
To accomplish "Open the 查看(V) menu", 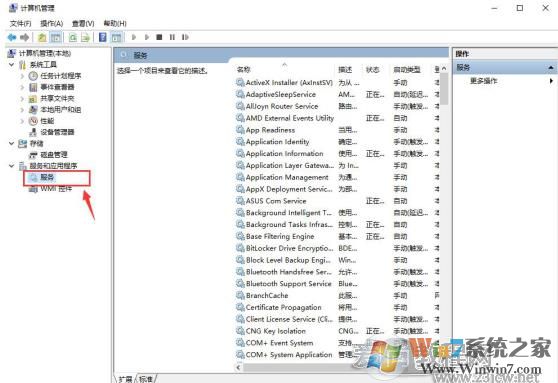I will [x=83, y=23].
